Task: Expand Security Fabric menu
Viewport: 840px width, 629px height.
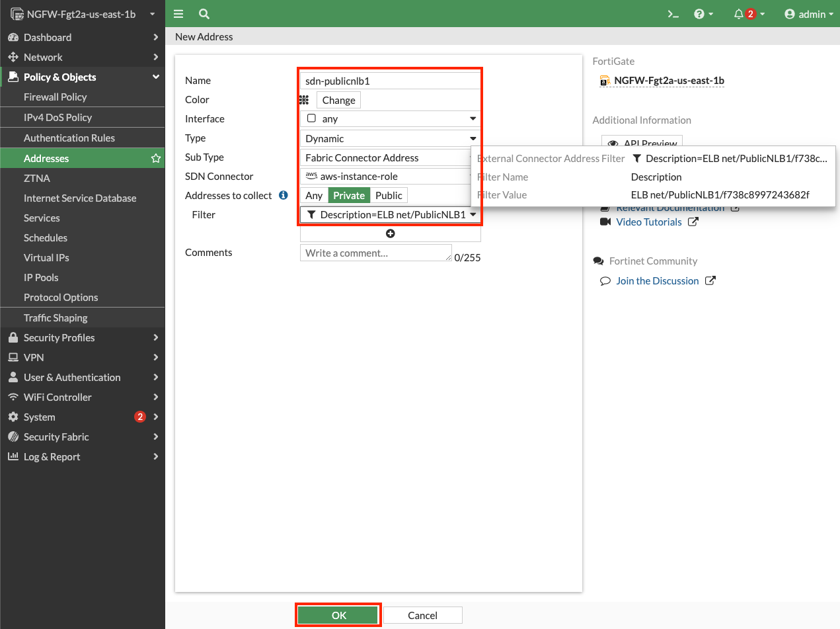Action: click(83, 437)
